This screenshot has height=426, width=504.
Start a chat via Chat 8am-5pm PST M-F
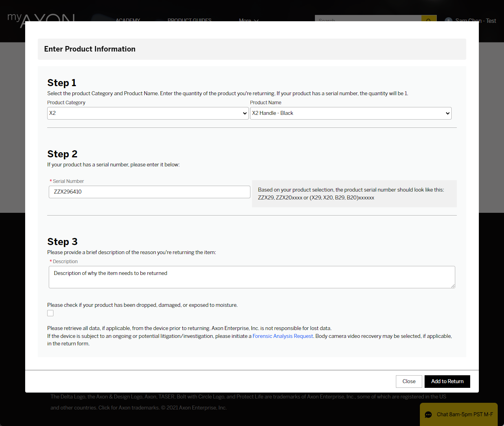(x=464, y=415)
